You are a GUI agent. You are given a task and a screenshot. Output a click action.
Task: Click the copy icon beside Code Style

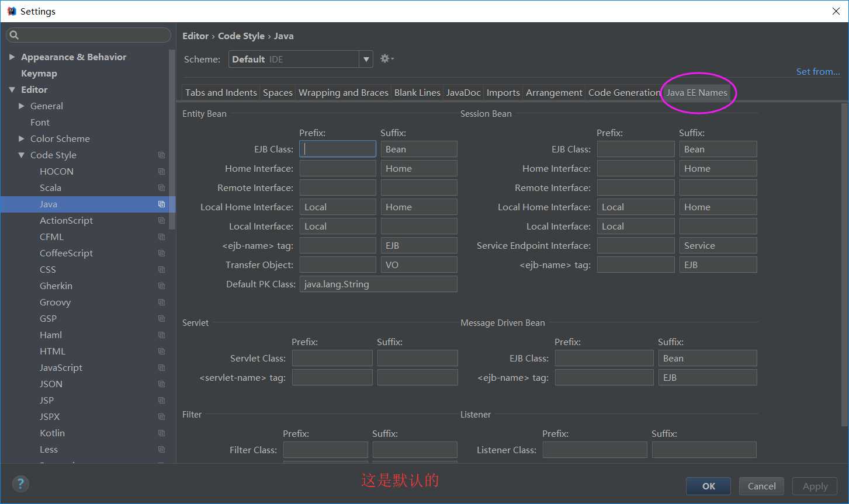pyautogui.click(x=162, y=155)
